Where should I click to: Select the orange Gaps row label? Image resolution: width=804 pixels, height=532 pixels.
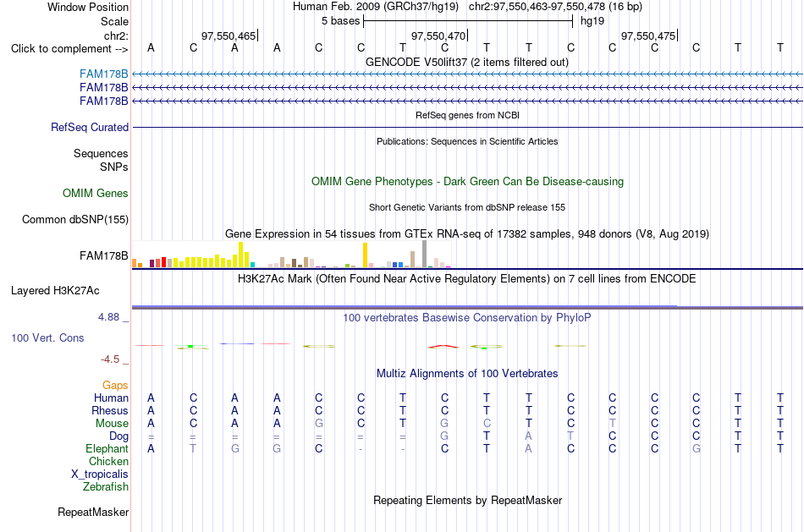pyautogui.click(x=115, y=386)
